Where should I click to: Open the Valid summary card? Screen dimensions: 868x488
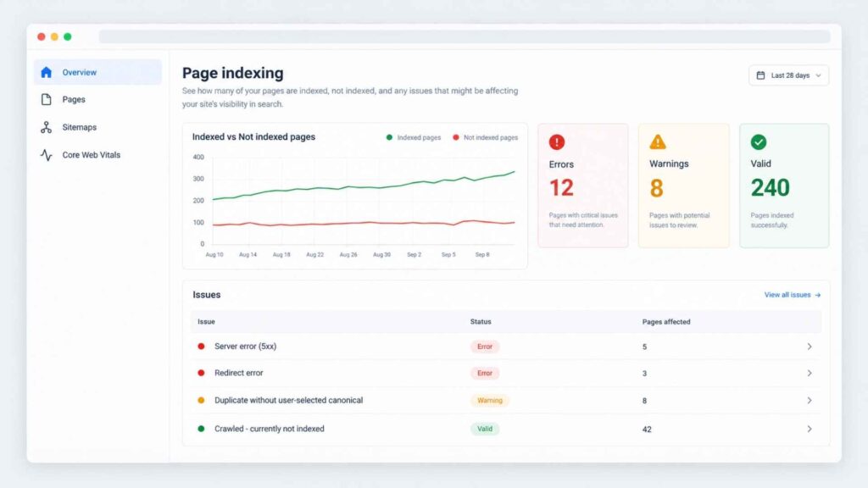[x=784, y=186]
